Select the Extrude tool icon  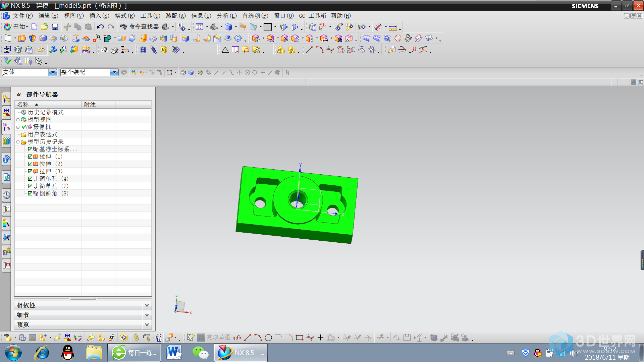[22, 39]
